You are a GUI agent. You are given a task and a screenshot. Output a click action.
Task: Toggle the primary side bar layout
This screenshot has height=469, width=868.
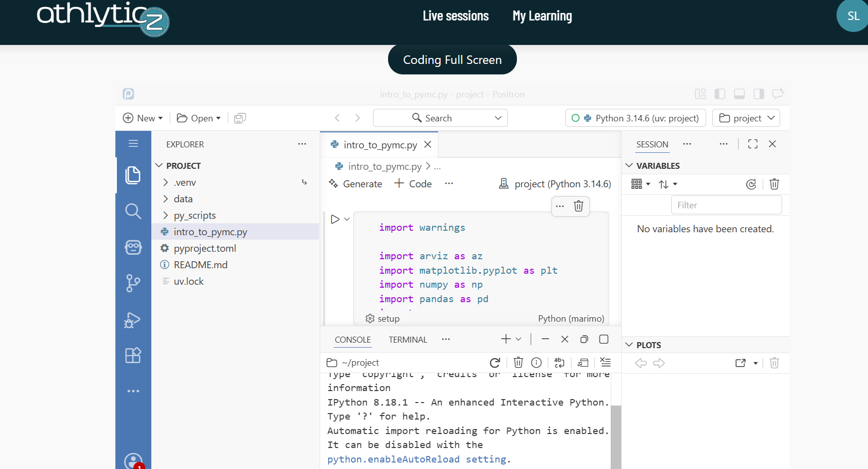point(720,94)
